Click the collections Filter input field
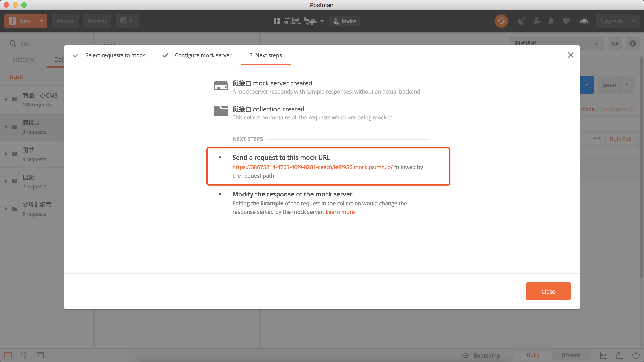Screen dimensions: 644x362 (x=47, y=44)
